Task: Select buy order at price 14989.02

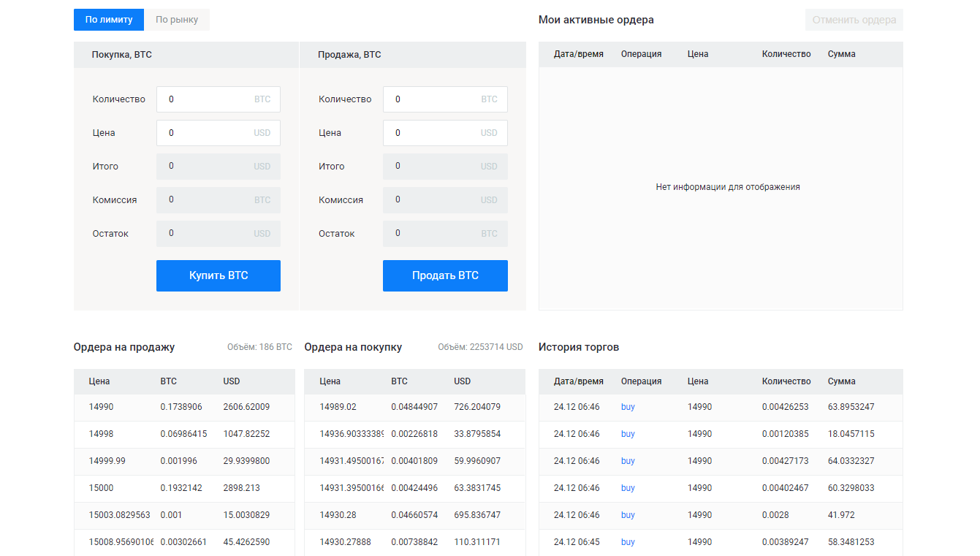Action: 414,407
